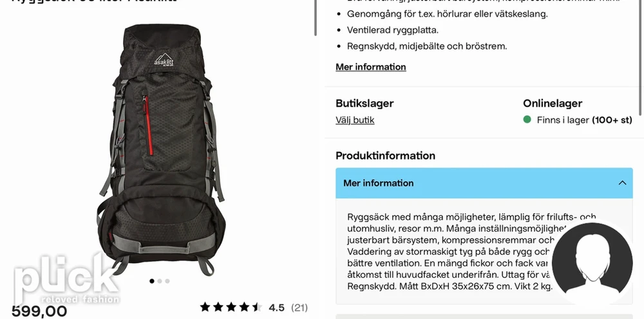Select the third image carousel dot
Screen dimensions: 644x319
tap(167, 281)
